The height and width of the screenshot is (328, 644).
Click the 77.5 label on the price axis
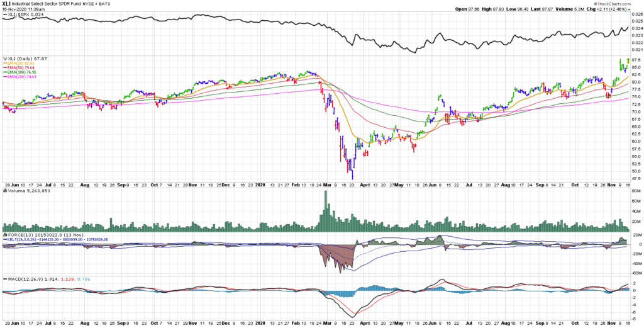pos(636,89)
